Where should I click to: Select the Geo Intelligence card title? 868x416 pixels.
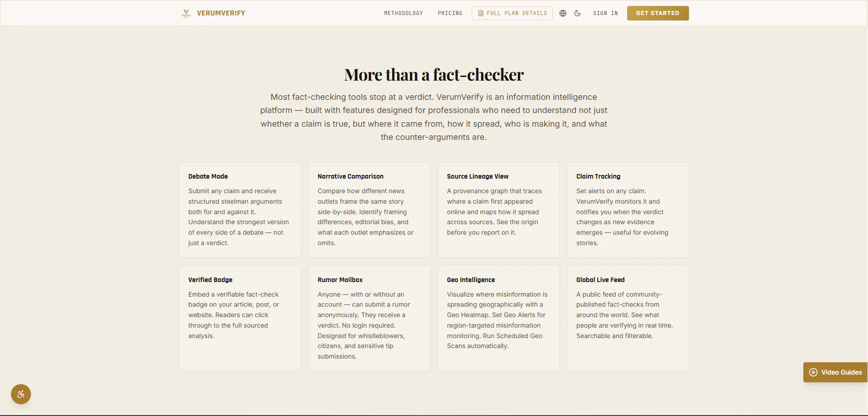(x=471, y=280)
